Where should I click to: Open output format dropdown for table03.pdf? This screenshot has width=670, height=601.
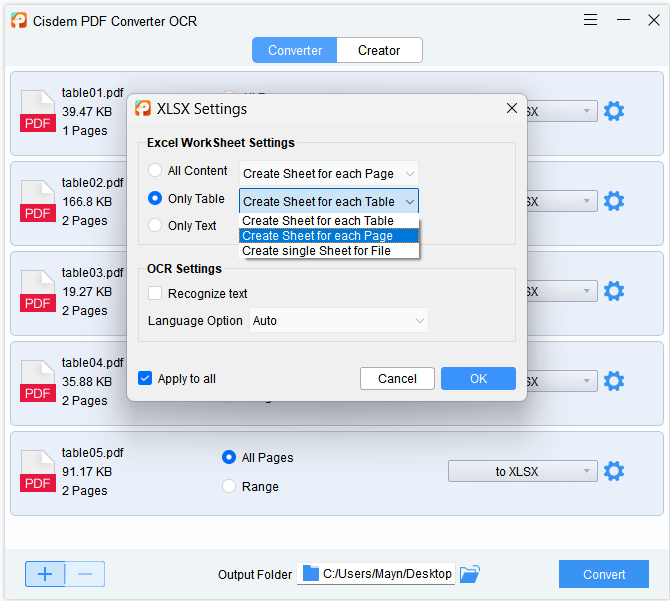(x=562, y=291)
